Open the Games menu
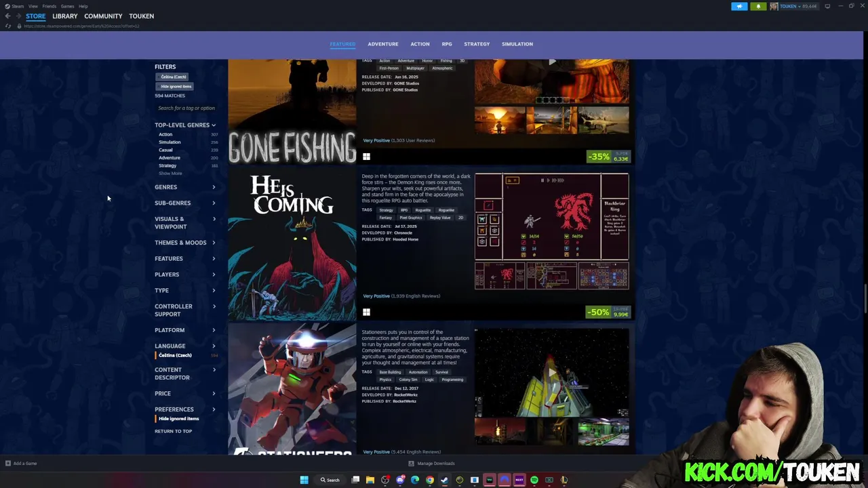 (67, 6)
